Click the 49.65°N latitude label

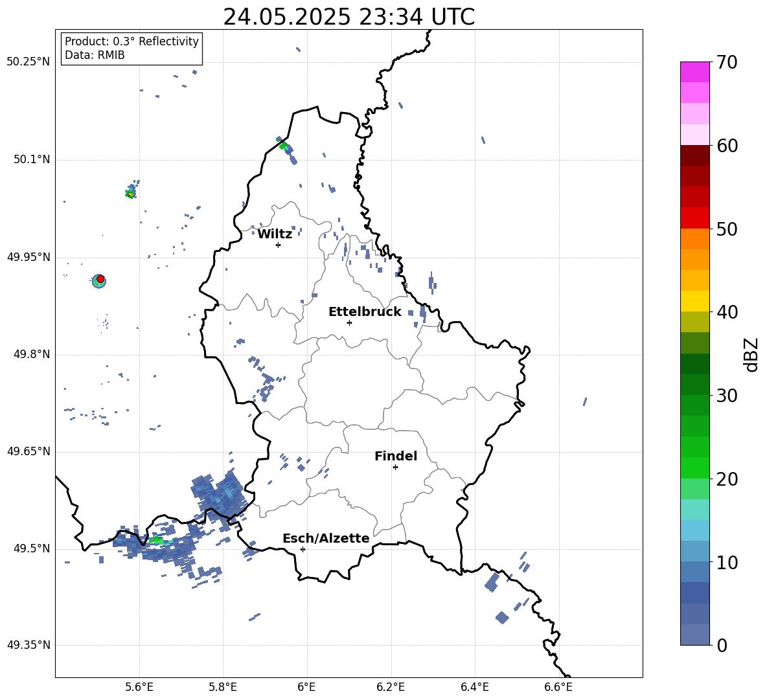pyautogui.click(x=29, y=451)
